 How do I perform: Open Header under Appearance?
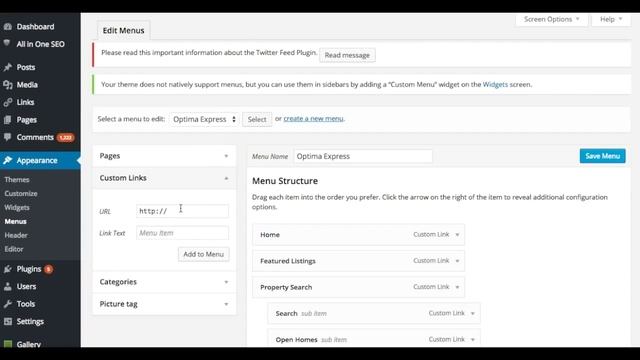pos(16,235)
